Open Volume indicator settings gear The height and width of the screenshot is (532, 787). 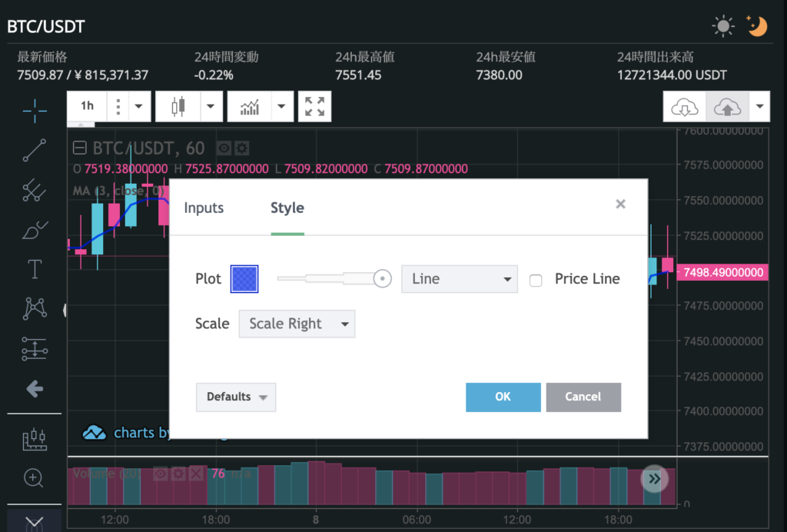click(x=178, y=474)
